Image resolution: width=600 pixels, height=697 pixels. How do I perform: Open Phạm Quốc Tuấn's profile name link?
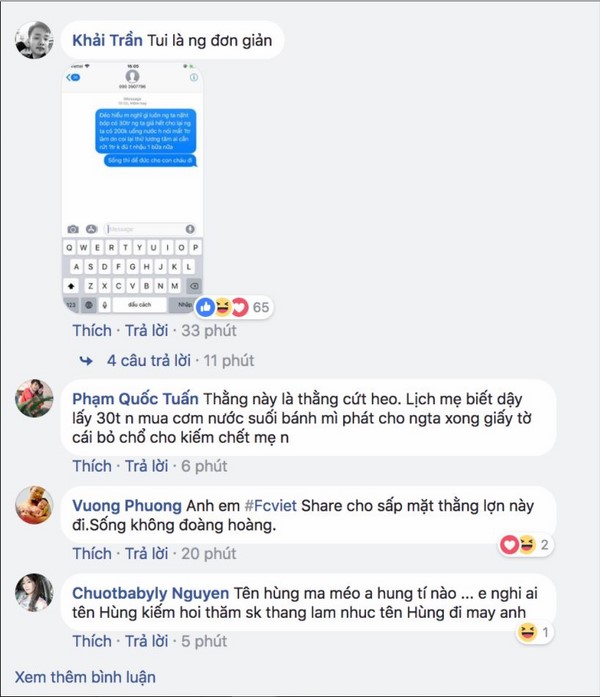click(x=135, y=399)
